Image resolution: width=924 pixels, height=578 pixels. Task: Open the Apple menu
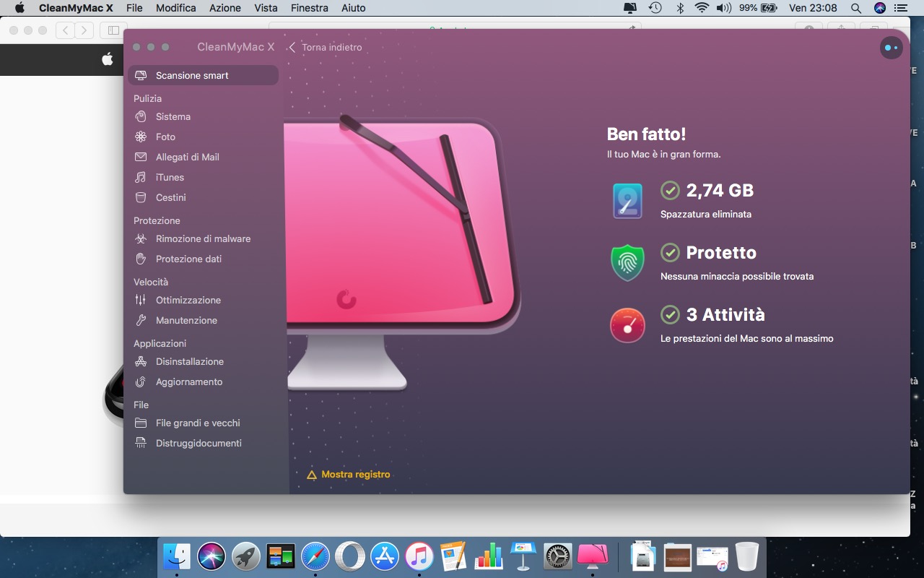tap(19, 8)
